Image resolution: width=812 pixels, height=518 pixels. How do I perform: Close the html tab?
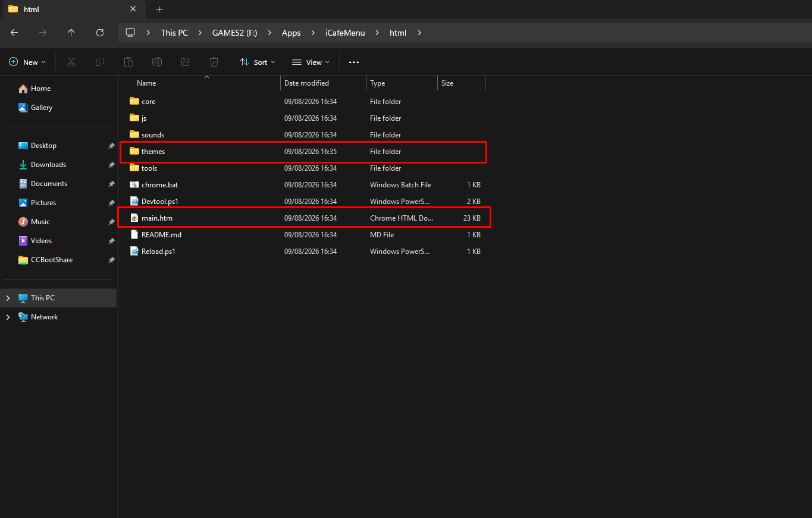click(x=133, y=9)
